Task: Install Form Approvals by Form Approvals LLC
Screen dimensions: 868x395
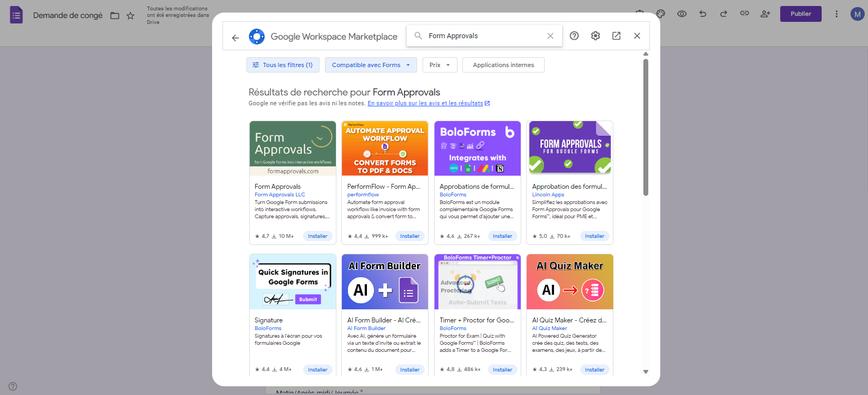Action: coord(317,236)
